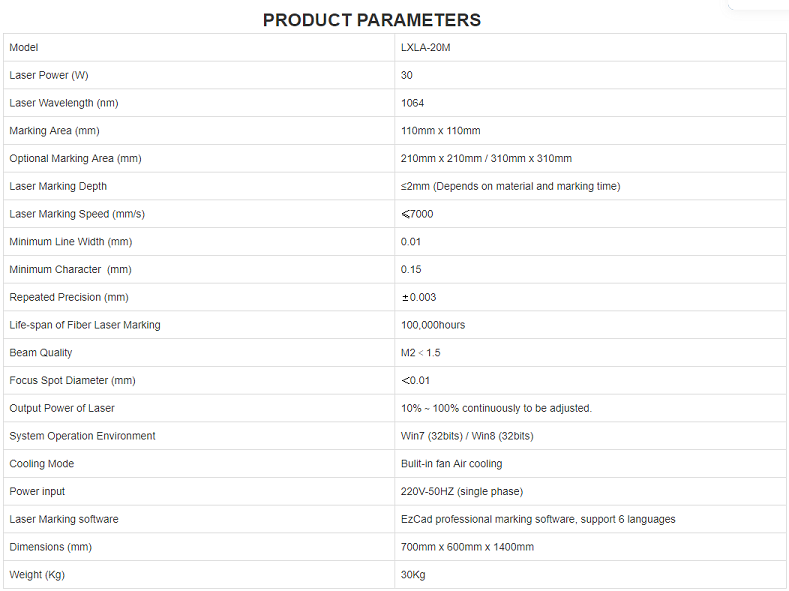Click the 220V-50HZ (single phase) value
Screen dimensions: 789x591
tap(462, 492)
